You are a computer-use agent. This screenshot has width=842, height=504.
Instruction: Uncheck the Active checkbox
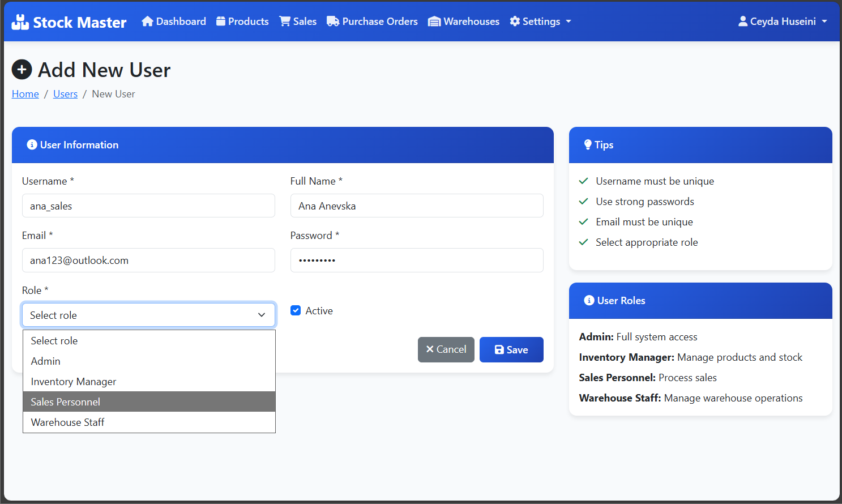point(296,310)
